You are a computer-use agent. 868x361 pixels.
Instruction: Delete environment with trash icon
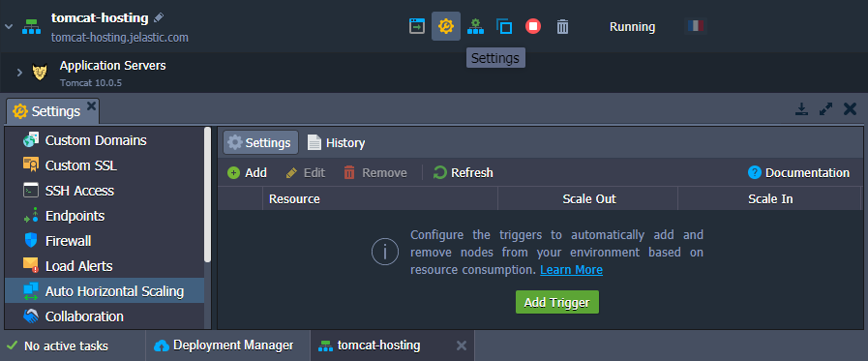[562, 26]
